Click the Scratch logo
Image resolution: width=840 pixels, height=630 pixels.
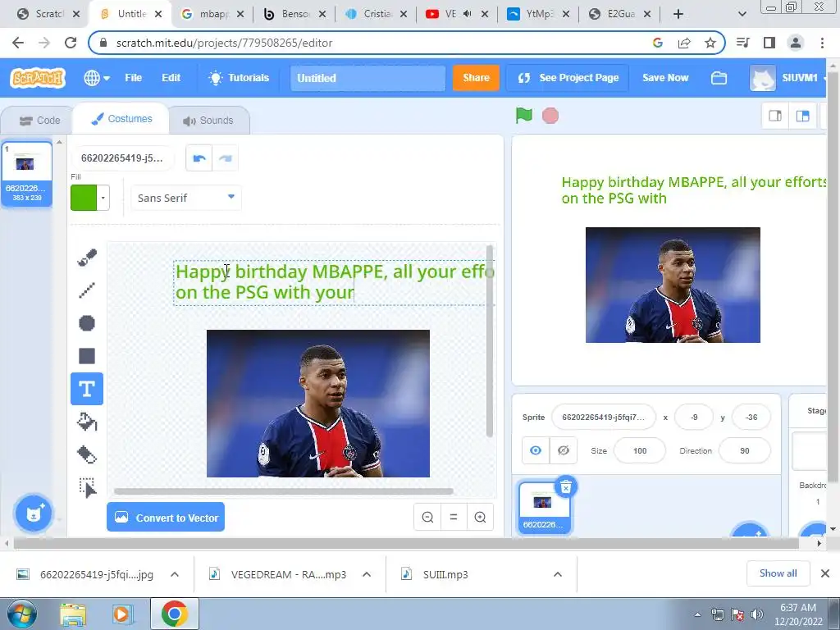coord(38,78)
